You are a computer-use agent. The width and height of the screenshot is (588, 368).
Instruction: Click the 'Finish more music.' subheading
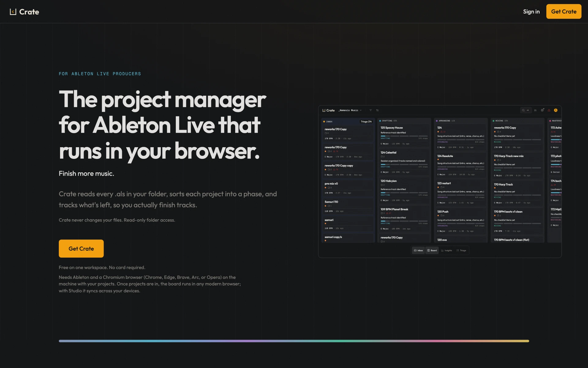click(x=86, y=174)
